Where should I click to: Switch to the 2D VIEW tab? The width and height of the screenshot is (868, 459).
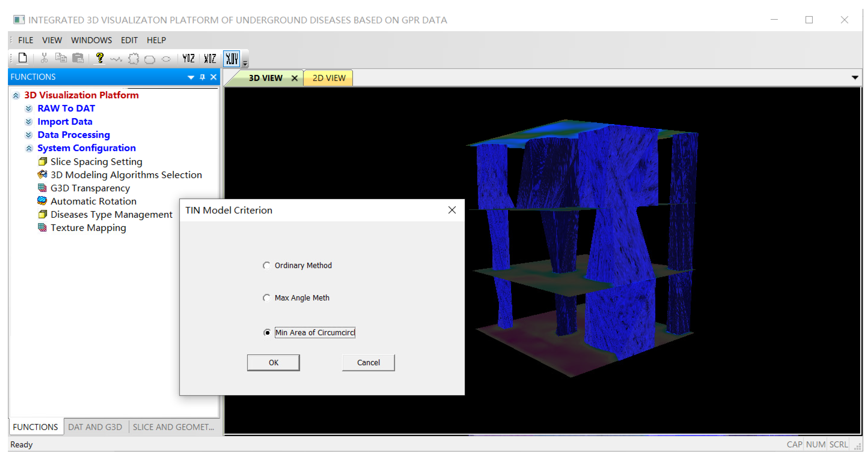coord(329,78)
